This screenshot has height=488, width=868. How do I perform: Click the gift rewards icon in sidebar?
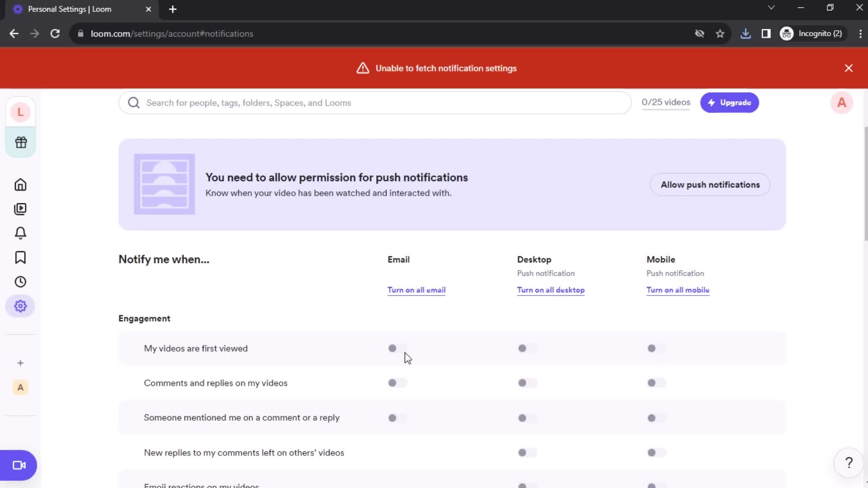pos(21,142)
